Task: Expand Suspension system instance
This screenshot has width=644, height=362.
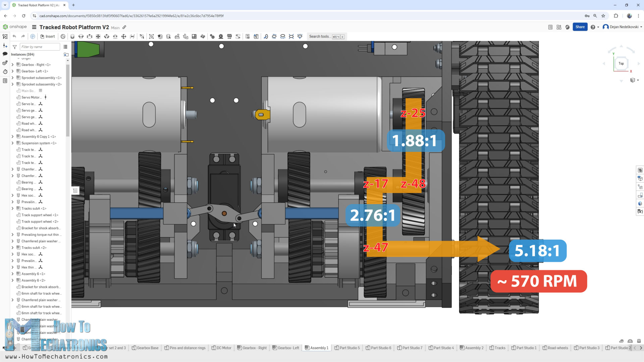Action: [13, 143]
